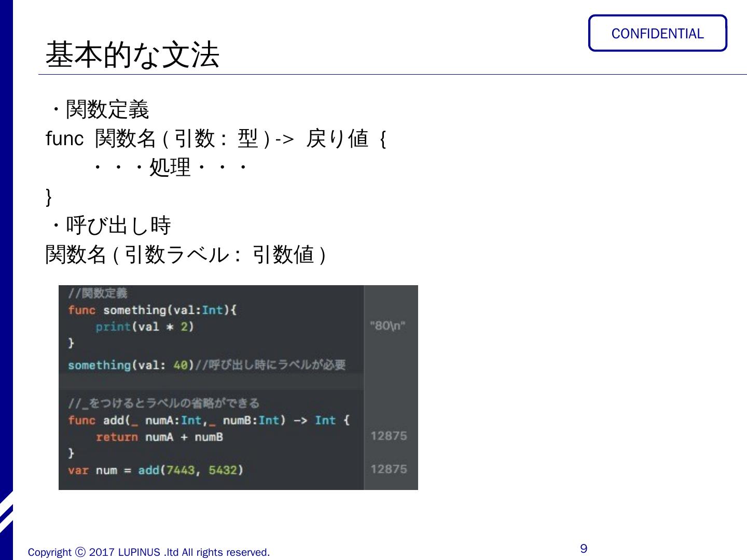Click the slide page number 9
The image size is (747, 560).
[x=584, y=549]
